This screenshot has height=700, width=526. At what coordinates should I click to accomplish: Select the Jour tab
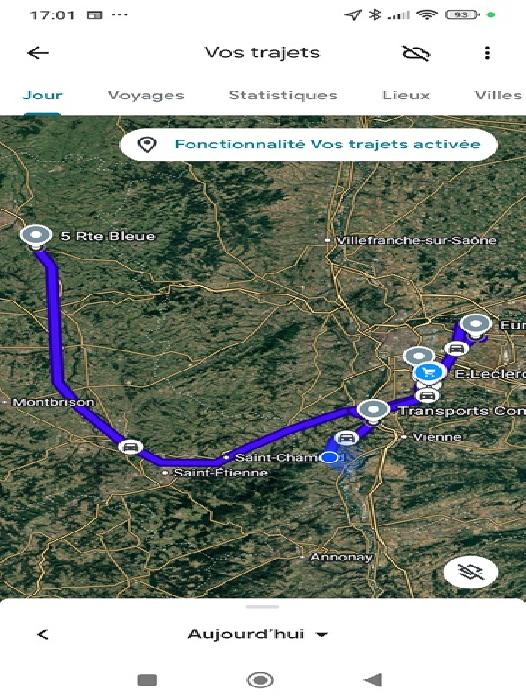(x=42, y=95)
